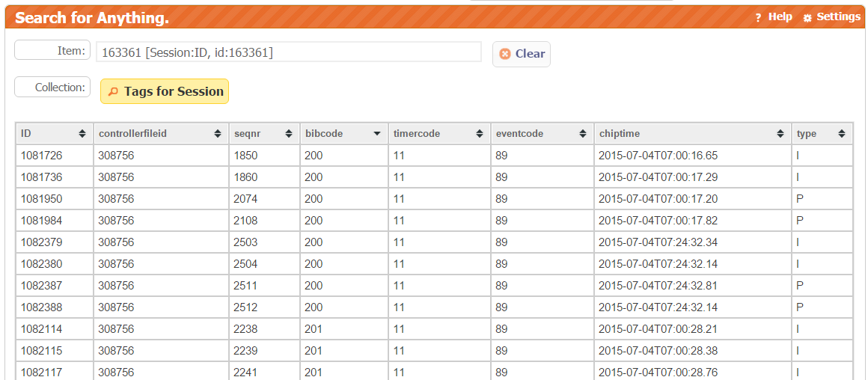Screen dimensions: 868x380
Task: Click the Collection label
Action: point(59,88)
